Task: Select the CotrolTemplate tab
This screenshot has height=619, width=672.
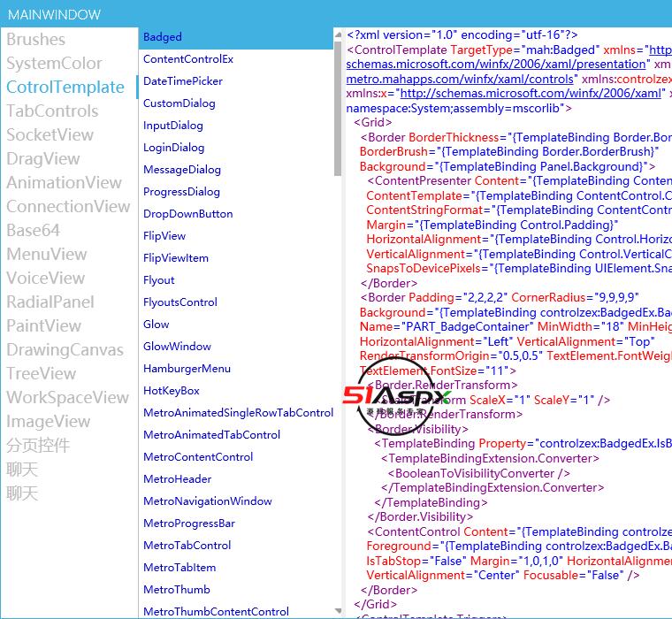Action: 65,87
